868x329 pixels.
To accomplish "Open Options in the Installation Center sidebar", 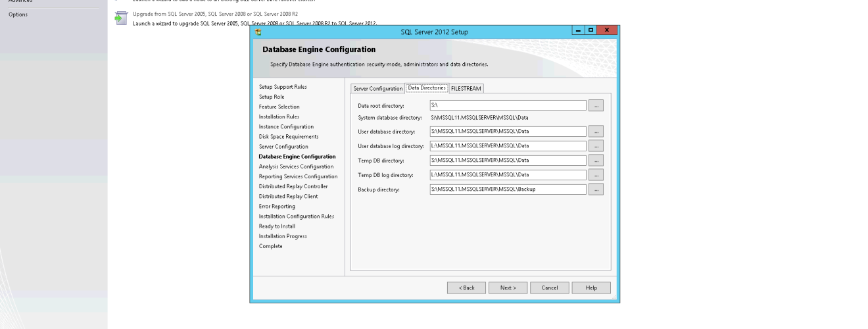I will click(18, 14).
